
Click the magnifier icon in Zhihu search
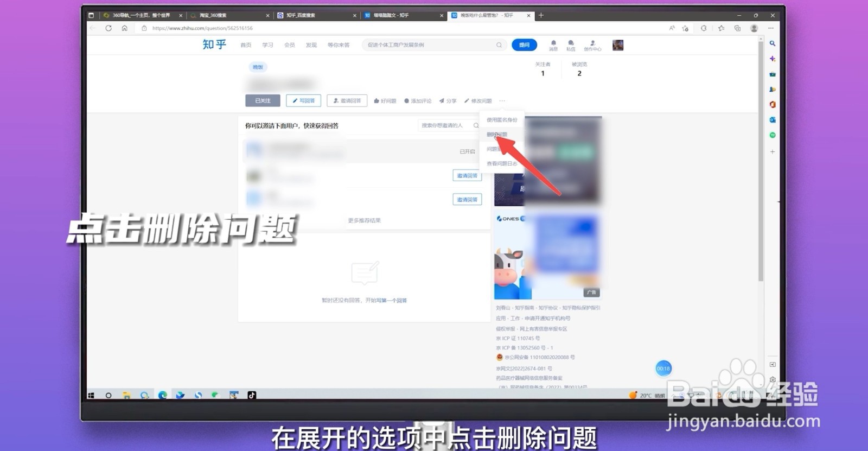[x=499, y=45]
